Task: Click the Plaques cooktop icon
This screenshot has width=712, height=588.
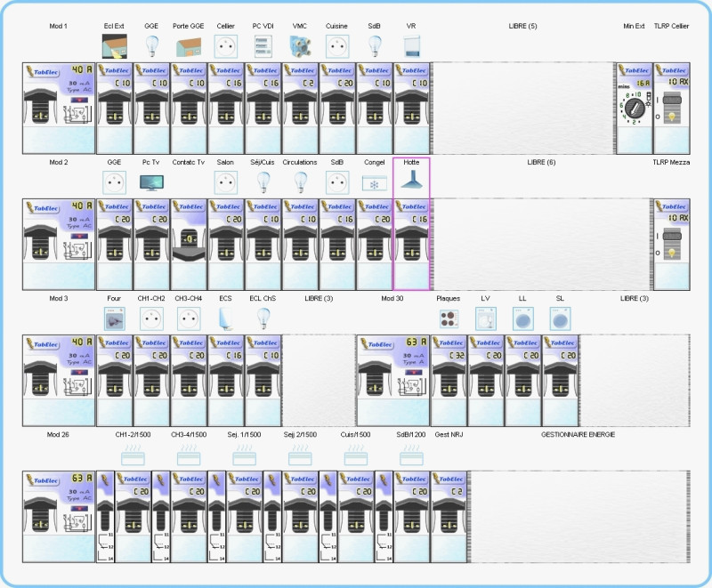Action: pyautogui.click(x=449, y=319)
